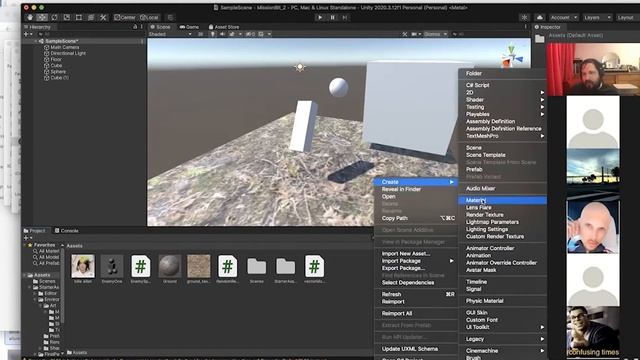Click the scene orientation gizmo

click(511, 57)
